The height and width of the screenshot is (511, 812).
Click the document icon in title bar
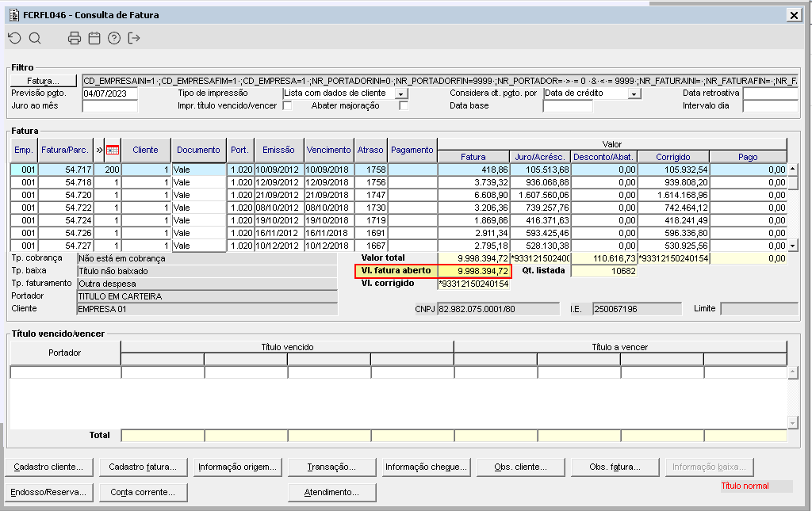[x=14, y=15]
